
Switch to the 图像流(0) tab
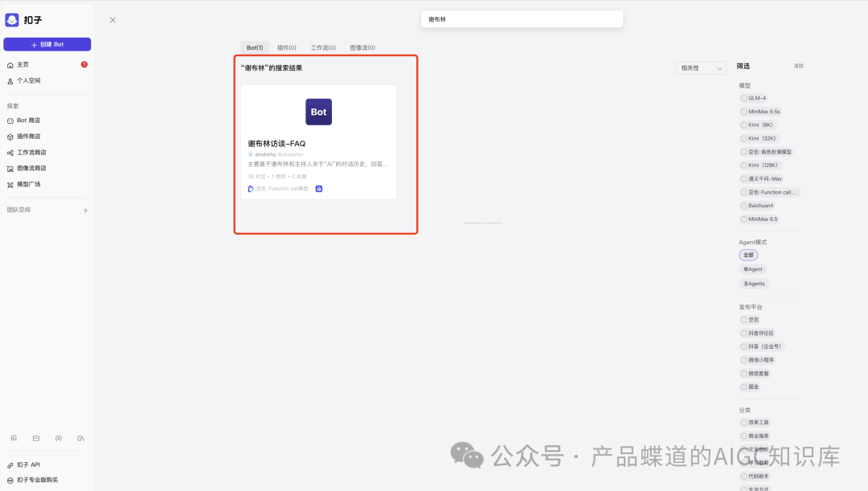tap(362, 47)
